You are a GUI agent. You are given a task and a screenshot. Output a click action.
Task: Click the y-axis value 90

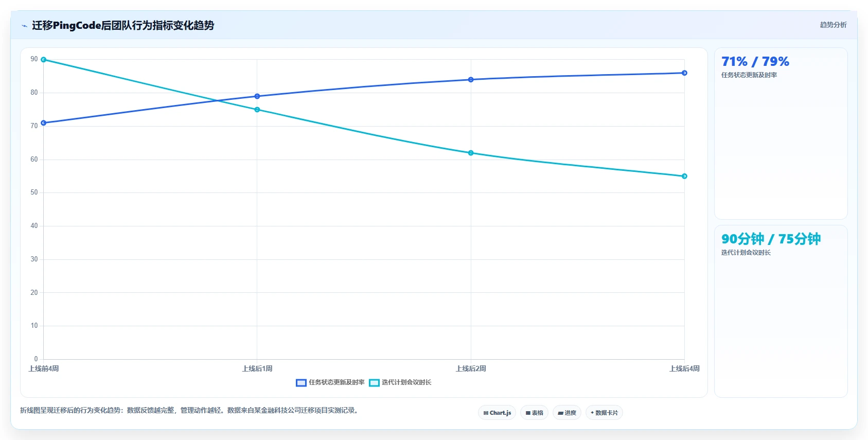point(34,59)
